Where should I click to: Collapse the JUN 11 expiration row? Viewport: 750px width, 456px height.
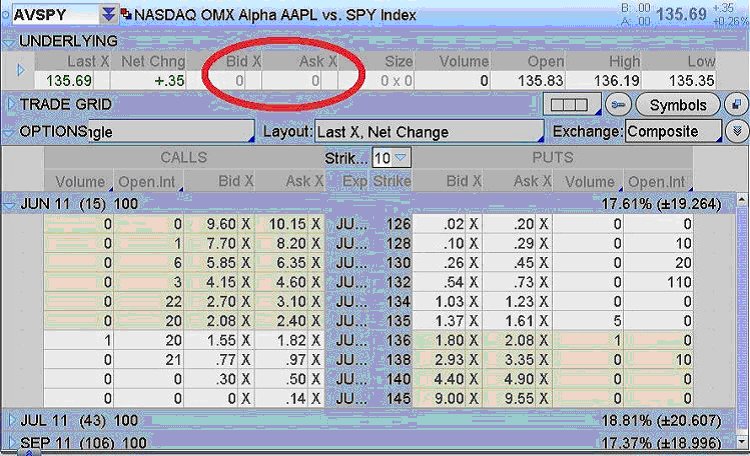[x=9, y=205]
